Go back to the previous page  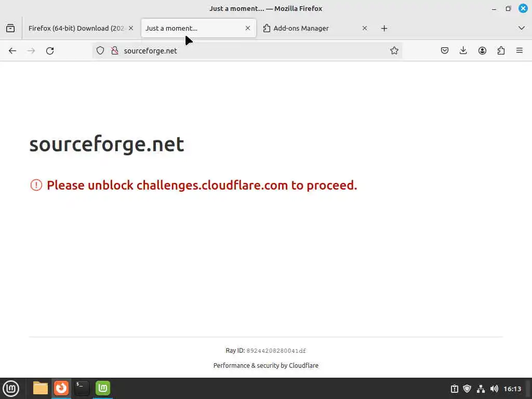[12, 50]
